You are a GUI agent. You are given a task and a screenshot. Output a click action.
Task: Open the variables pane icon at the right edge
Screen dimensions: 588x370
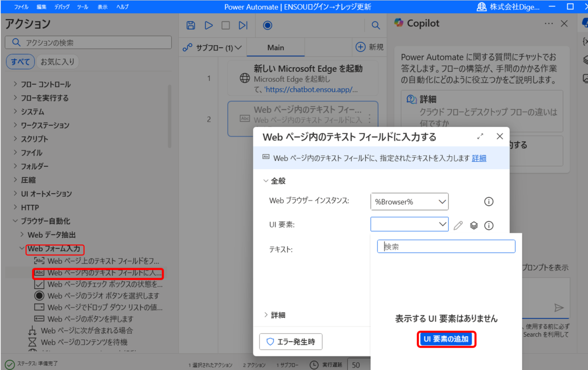(585, 42)
